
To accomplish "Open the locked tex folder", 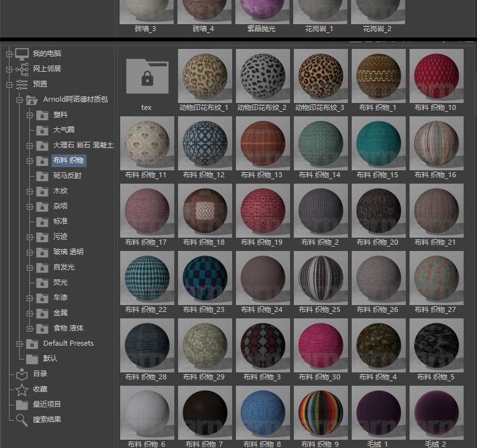I will click(147, 76).
